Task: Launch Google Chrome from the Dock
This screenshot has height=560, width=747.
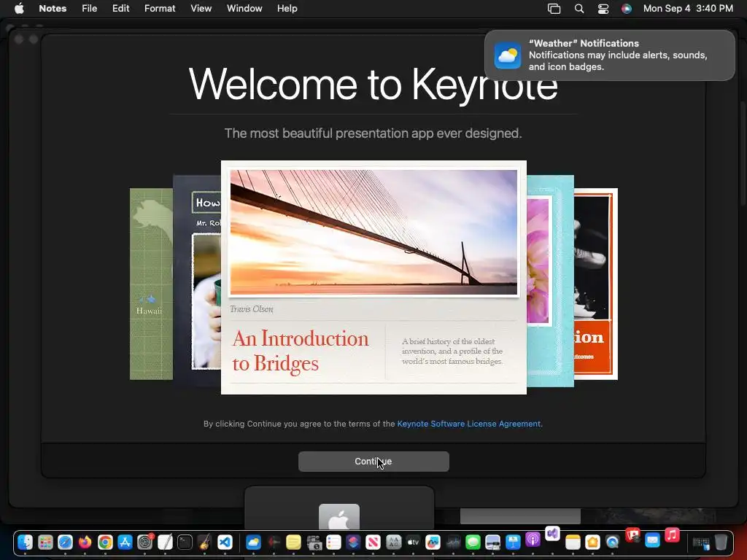Action: (105, 542)
